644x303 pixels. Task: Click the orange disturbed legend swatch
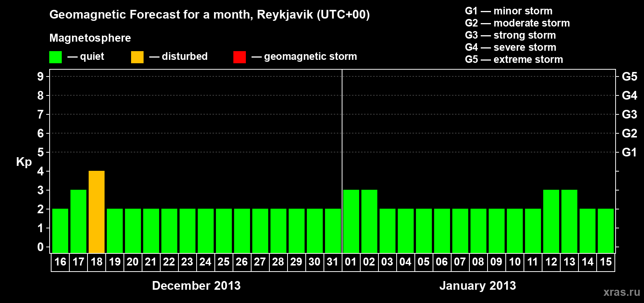(x=137, y=57)
